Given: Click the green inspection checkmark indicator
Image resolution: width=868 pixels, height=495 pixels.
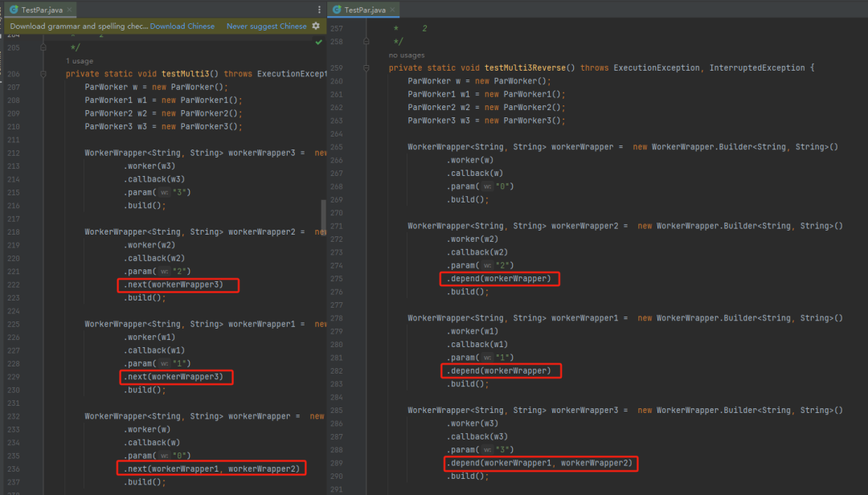Looking at the screenshot, I should (319, 42).
